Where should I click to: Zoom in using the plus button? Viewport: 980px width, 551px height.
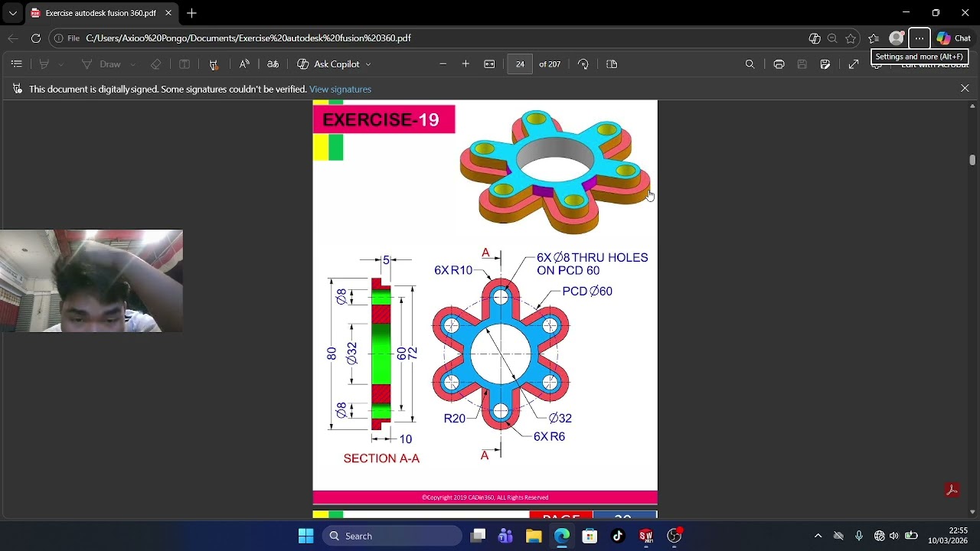point(465,64)
